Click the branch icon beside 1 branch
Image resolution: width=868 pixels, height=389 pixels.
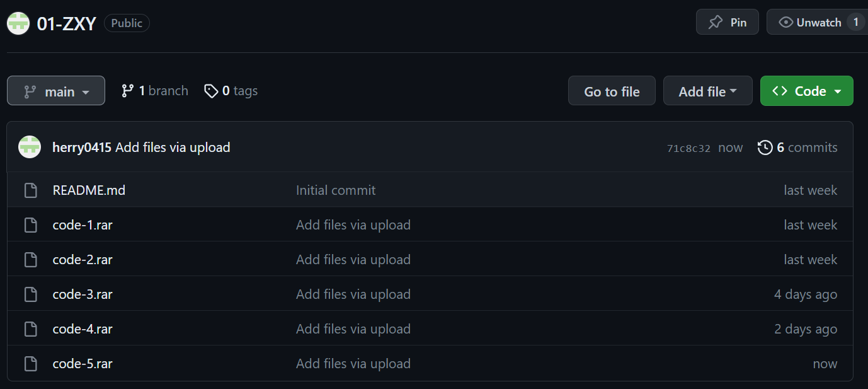pyautogui.click(x=127, y=91)
